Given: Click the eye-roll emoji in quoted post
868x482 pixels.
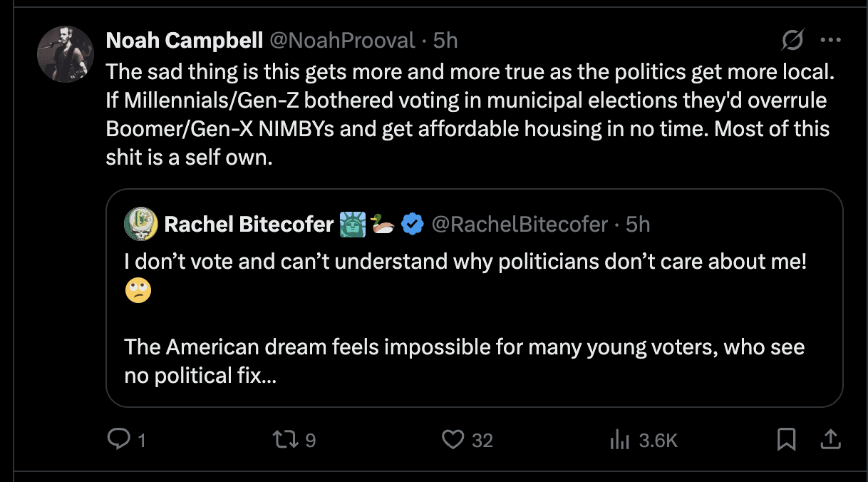Looking at the screenshot, I should [138, 290].
